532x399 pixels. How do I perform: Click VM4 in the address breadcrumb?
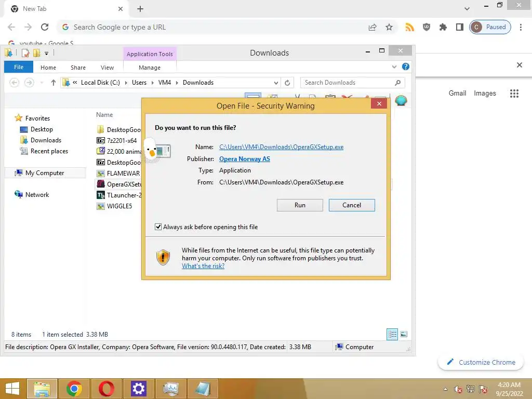pyautogui.click(x=165, y=83)
